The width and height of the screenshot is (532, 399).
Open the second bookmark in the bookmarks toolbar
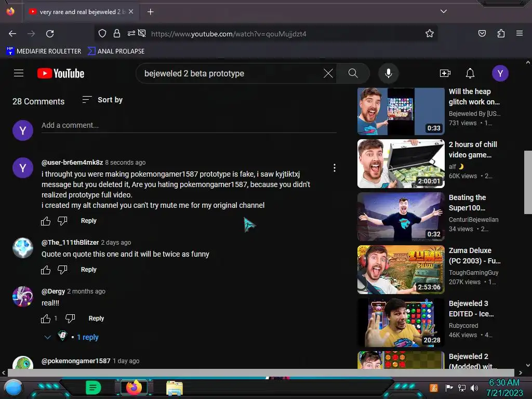116,51
